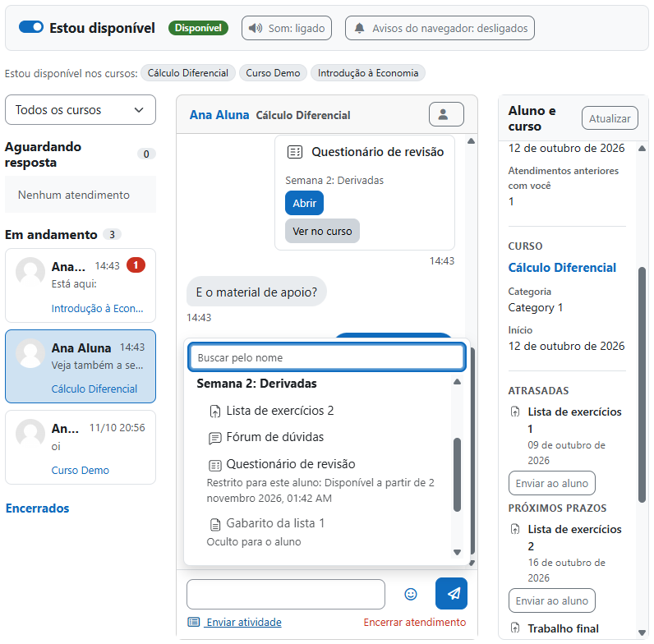The height and width of the screenshot is (644, 654).
Task: Enable browser notifications (Avisos do navegador)
Action: click(x=440, y=28)
